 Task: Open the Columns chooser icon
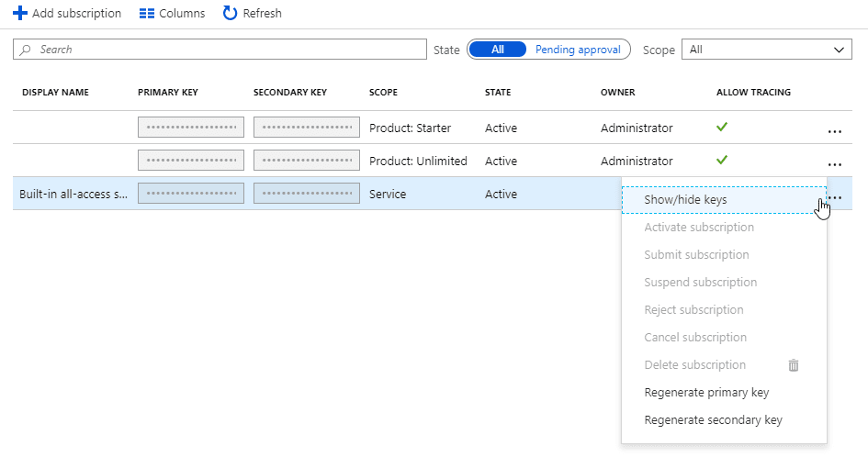pyautogui.click(x=146, y=14)
